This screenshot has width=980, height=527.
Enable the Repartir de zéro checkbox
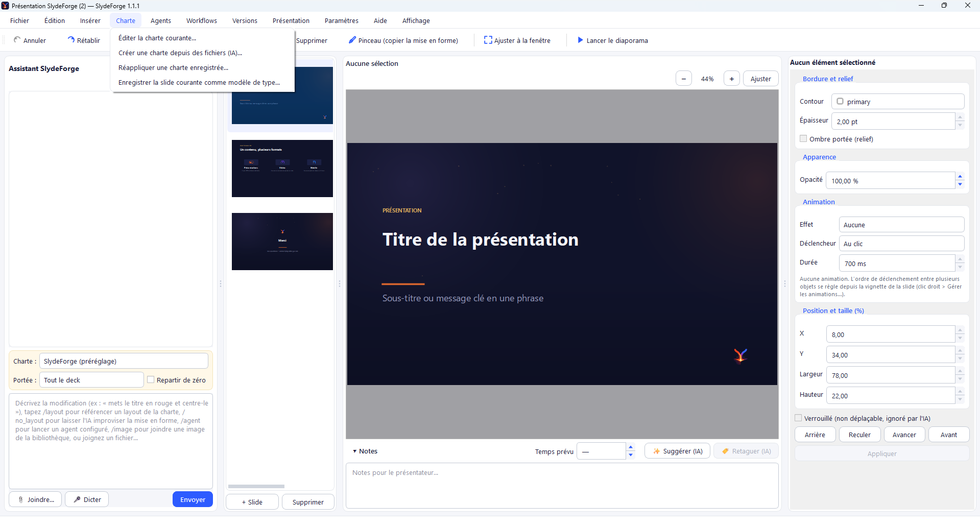(151, 379)
